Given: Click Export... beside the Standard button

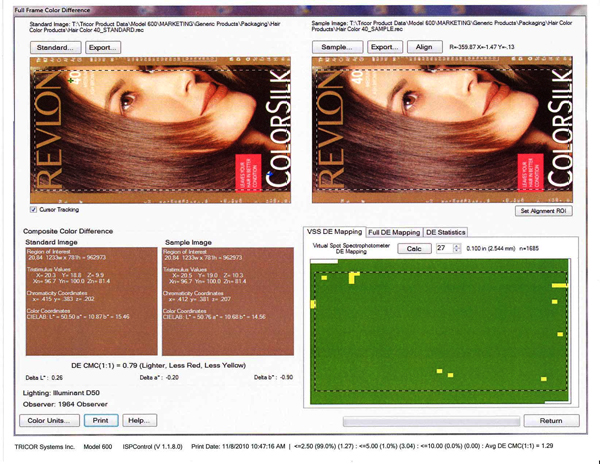Looking at the screenshot, I should click(x=103, y=47).
